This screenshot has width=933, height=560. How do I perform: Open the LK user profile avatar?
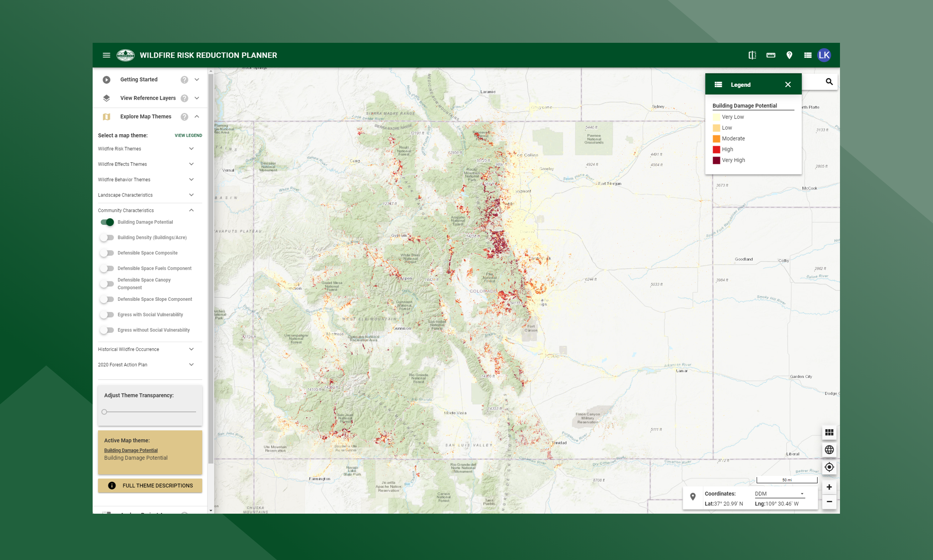click(x=824, y=55)
